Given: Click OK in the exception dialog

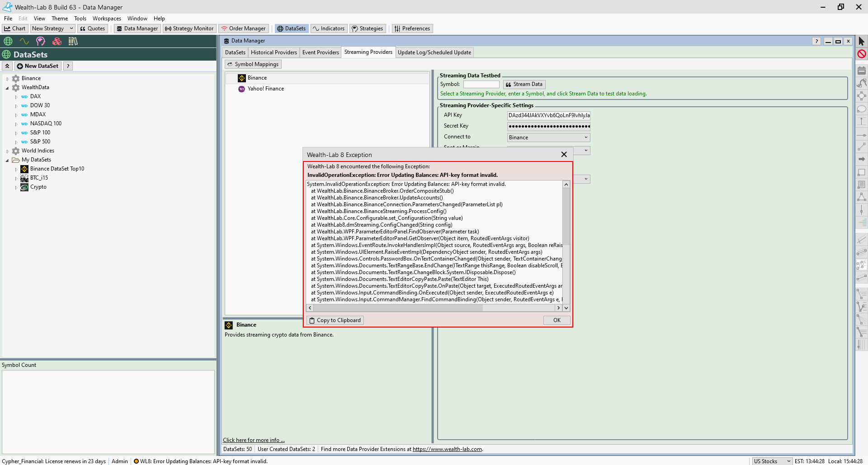Looking at the screenshot, I should 557,320.
